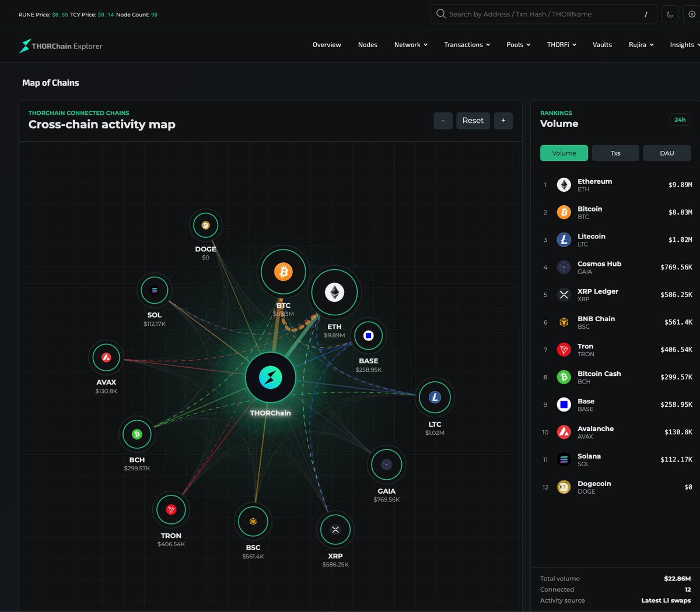Click the TCY Price $0.14 value

click(106, 15)
